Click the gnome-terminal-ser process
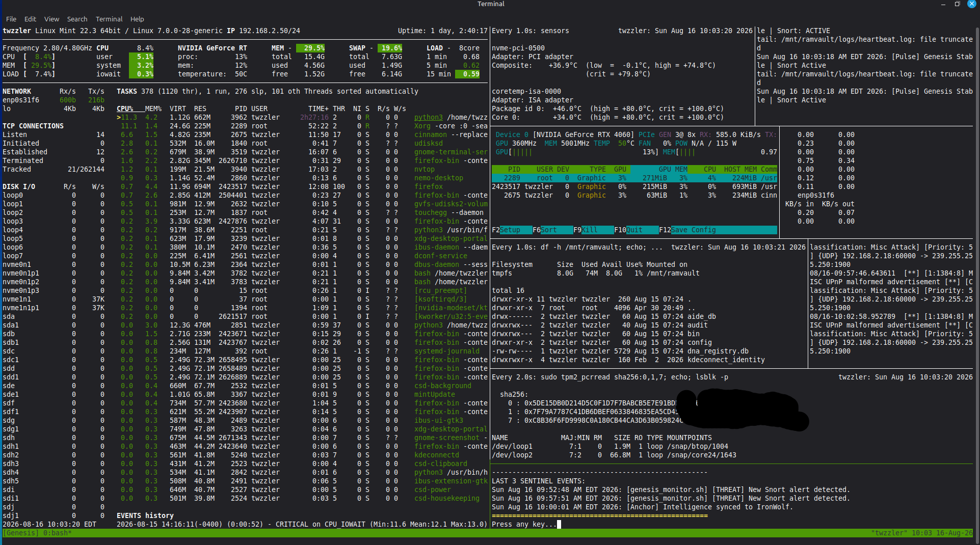This screenshot has height=545, width=980. pos(451,152)
